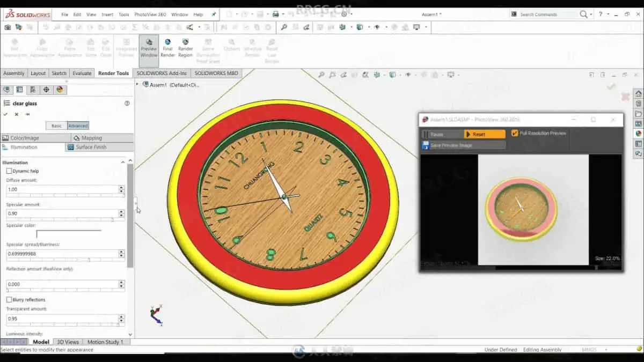Image resolution: width=644 pixels, height=362 pixels.
Task: Open the FeatureManager design tree tab
Action: pos(7,90)
